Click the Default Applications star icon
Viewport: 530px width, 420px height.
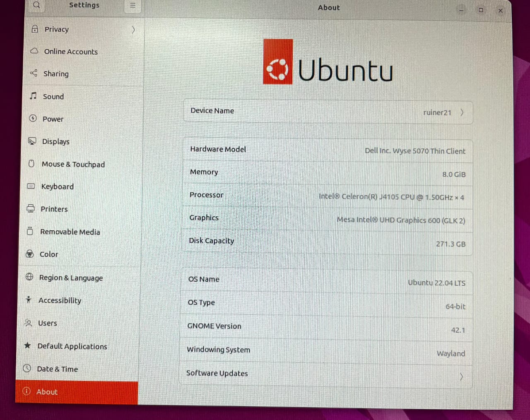[27, 345]
